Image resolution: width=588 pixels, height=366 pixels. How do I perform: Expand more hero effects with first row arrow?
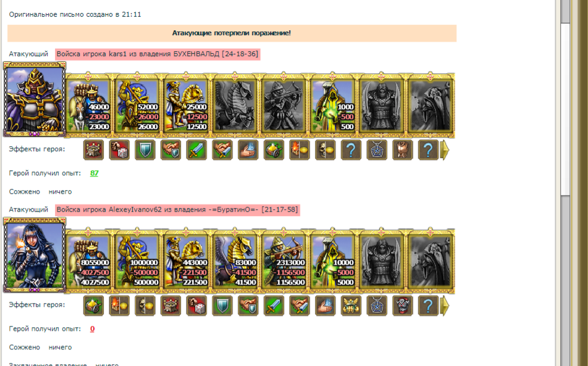444,150
